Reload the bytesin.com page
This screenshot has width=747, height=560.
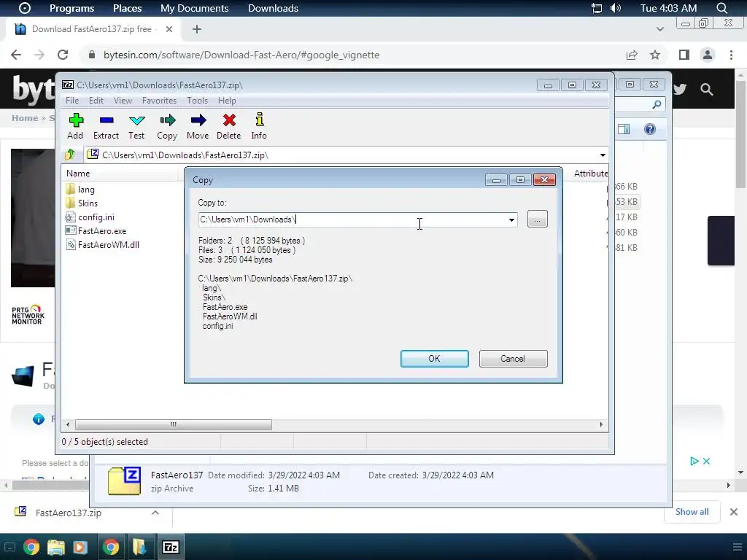(63, 55)
